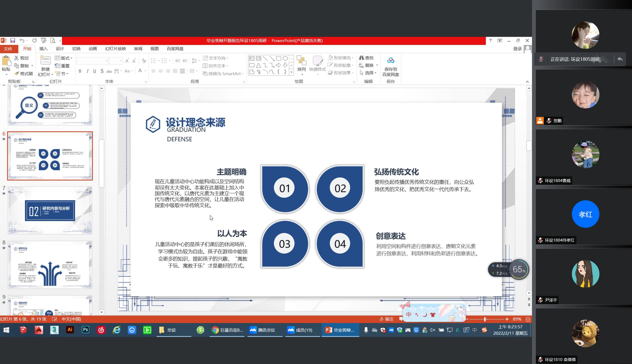Viewport: 632px width, 364px height.
Task: Open Adobe Illustrator from the taskbar
Action: [x=70, y=330]
